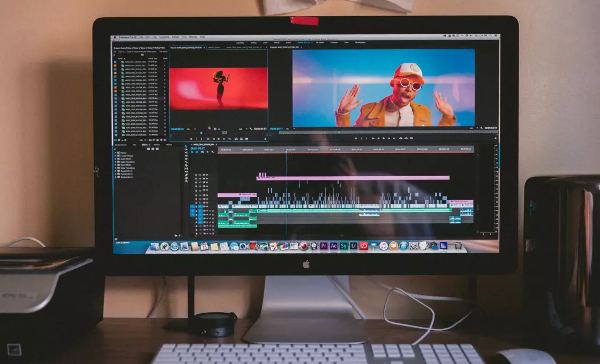
Task: Switch to the Assembly workspace
Action: tap(240, 42)
